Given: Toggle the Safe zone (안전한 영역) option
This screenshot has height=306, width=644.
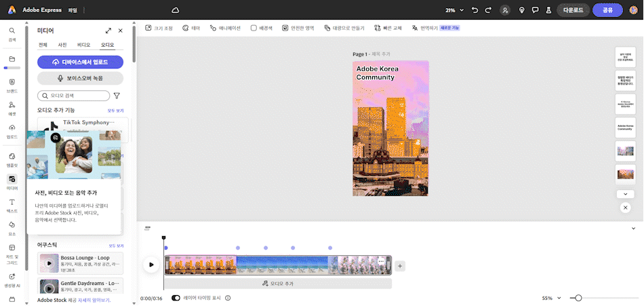Looking at the screenshot, I should [298, 28].
